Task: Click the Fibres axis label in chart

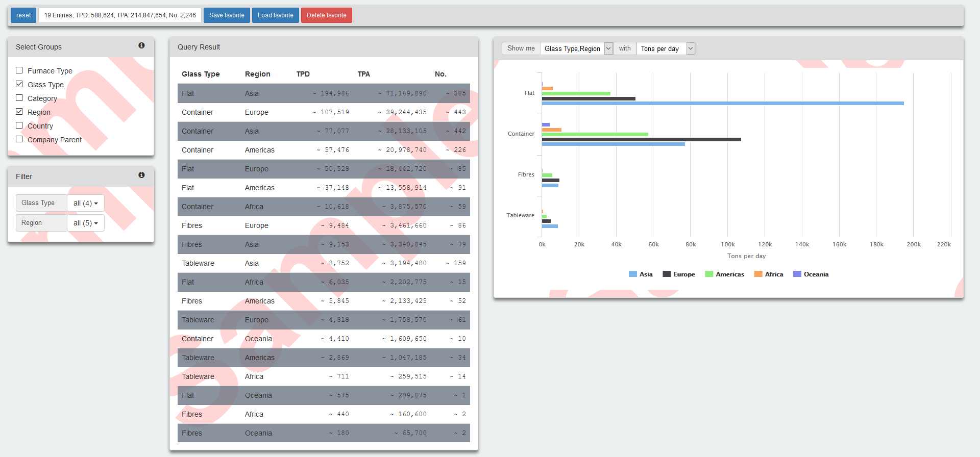Action: [x=526, y=174]
